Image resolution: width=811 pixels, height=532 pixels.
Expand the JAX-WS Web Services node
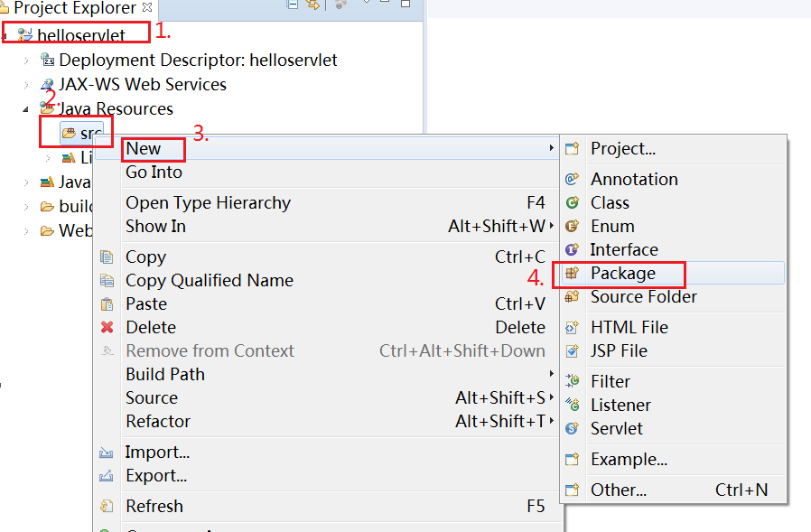tap(26, 85)
